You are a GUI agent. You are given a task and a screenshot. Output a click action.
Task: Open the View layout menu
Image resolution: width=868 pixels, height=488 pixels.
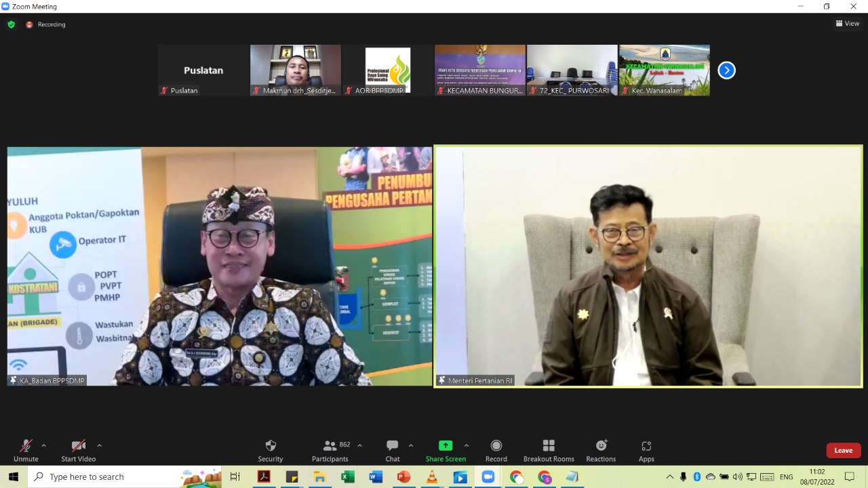848,23
